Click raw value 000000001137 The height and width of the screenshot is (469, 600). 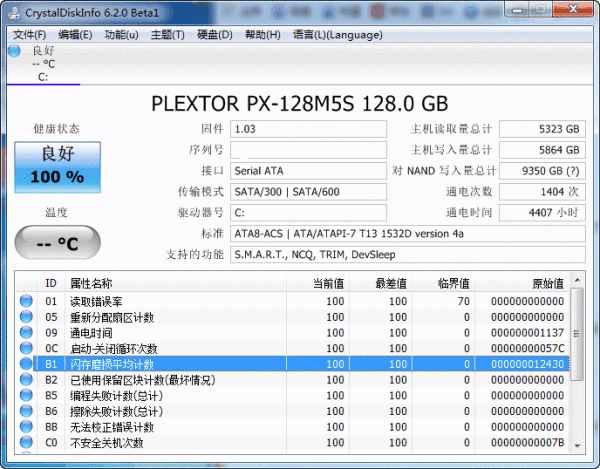tap(527, 333)
